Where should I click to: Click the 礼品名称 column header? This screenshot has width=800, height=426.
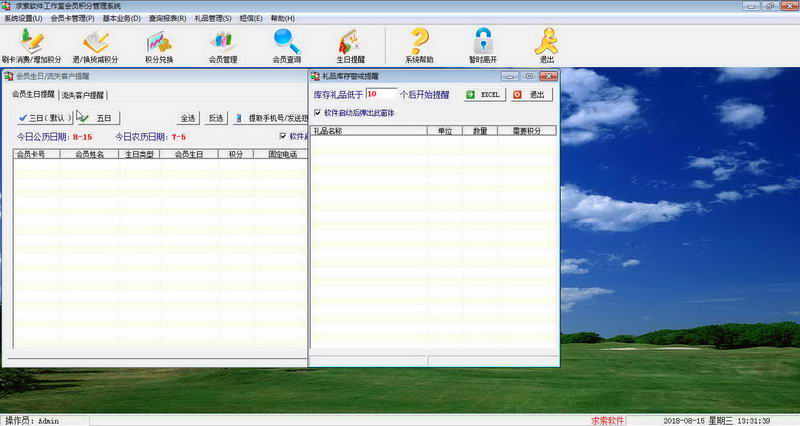tap(367, 130)
